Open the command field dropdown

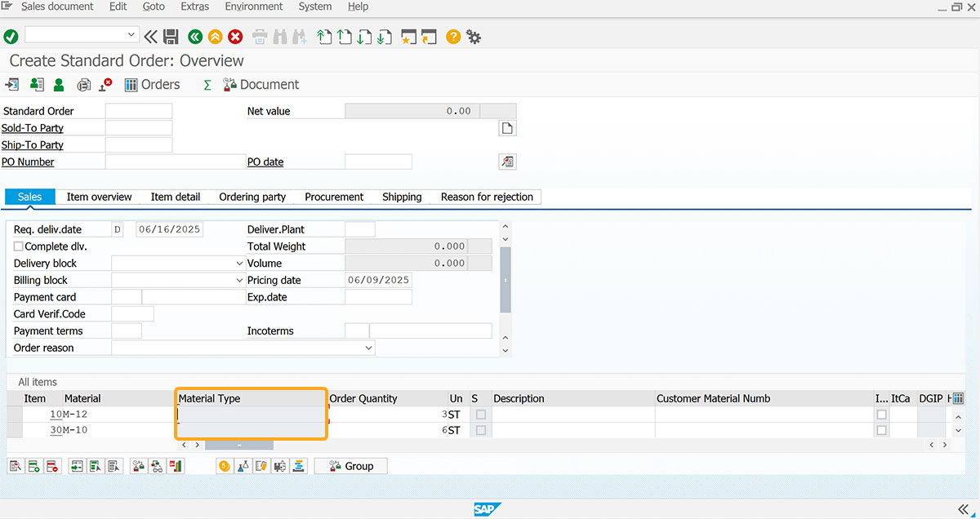[131, 35]
